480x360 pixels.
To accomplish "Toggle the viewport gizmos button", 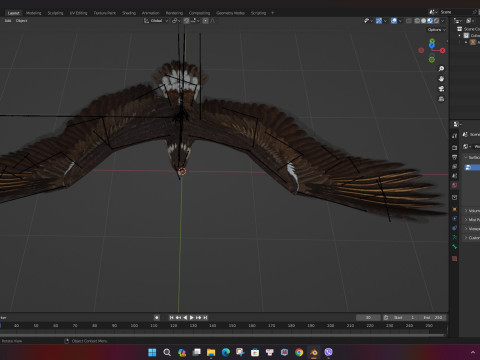I will point(379,21).
